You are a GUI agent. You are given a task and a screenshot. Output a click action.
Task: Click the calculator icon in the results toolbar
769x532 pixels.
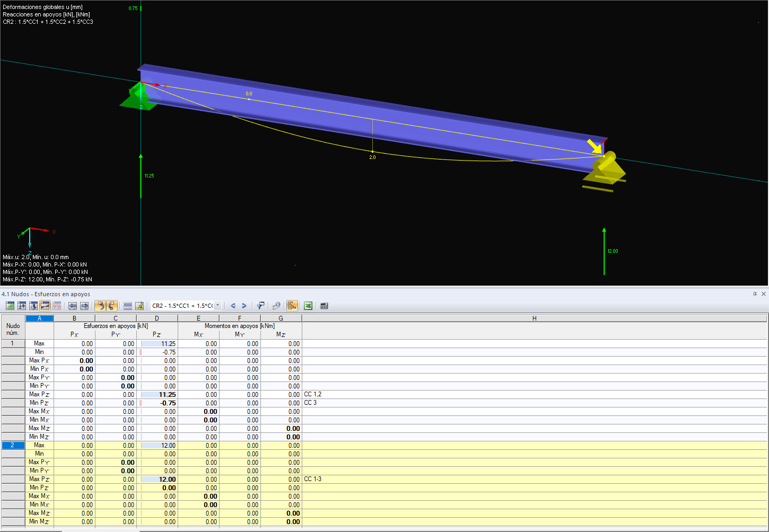pos(324,306)
